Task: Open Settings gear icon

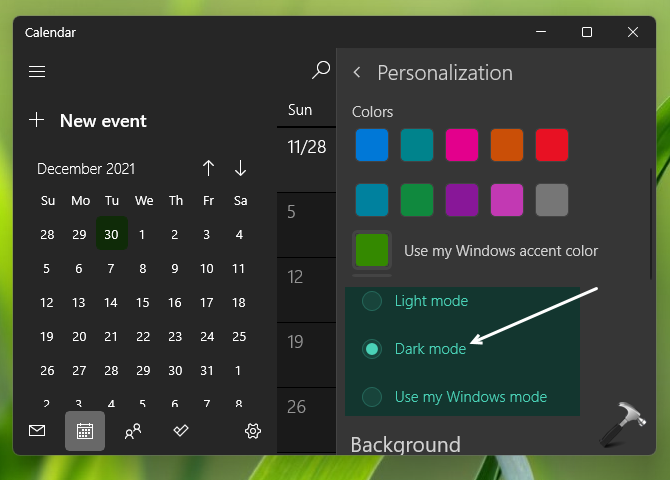Action: click(253, 431)
